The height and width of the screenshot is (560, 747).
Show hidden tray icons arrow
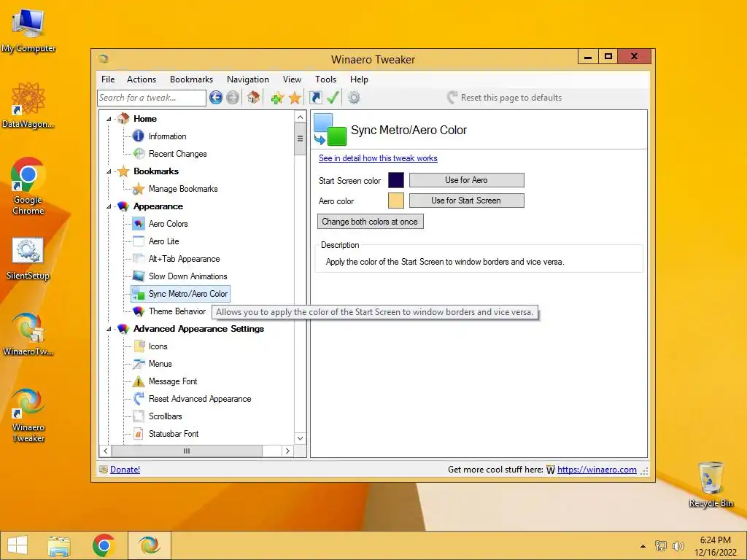point(643,546)
